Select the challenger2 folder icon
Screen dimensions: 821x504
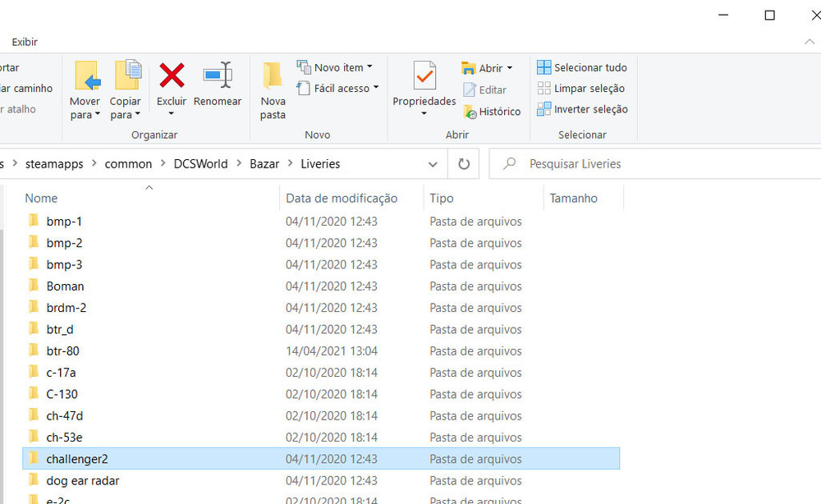point(34,458)
